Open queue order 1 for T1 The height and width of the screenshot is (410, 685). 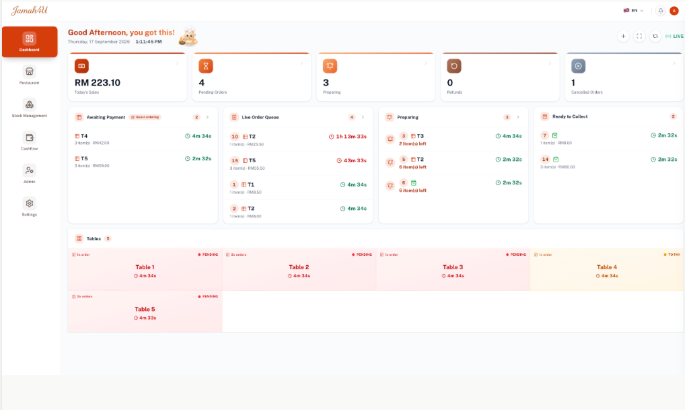298,188
